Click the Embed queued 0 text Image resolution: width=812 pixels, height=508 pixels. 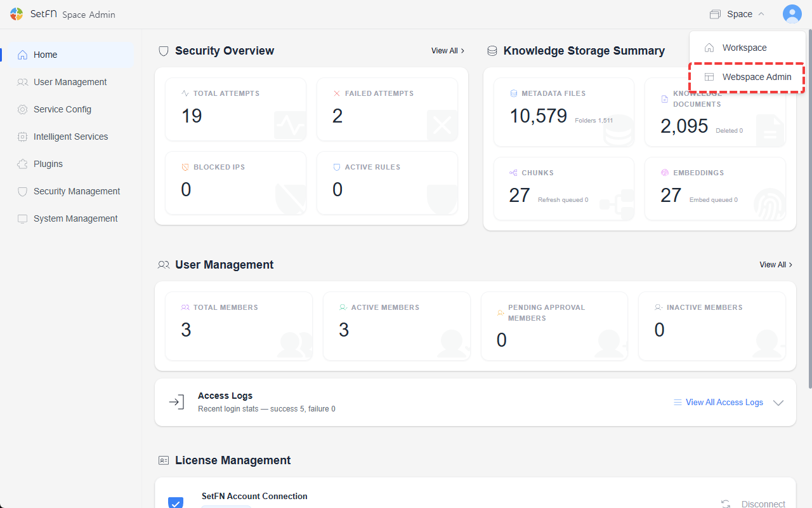(x=713, y=200)
